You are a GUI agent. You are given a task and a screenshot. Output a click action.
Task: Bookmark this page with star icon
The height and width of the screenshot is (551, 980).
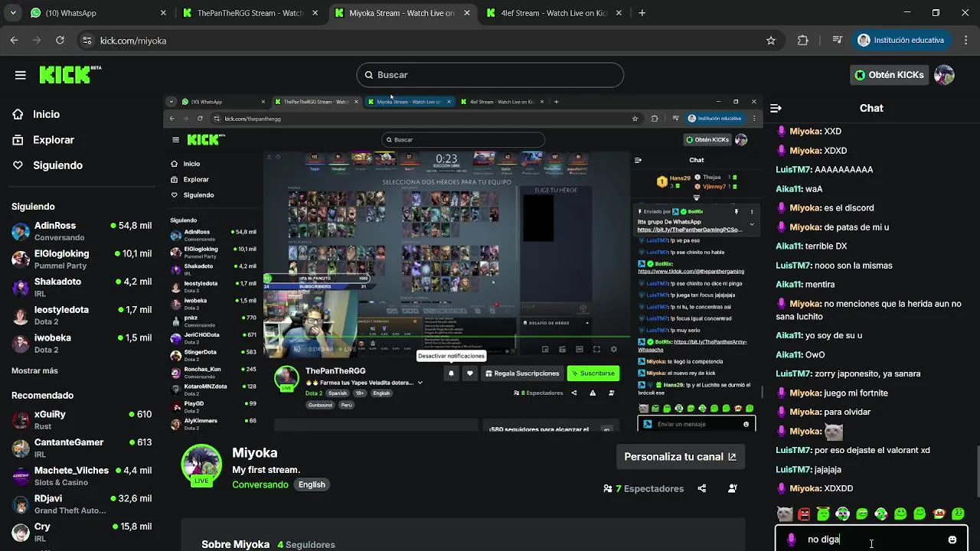[x=771, y=41]
